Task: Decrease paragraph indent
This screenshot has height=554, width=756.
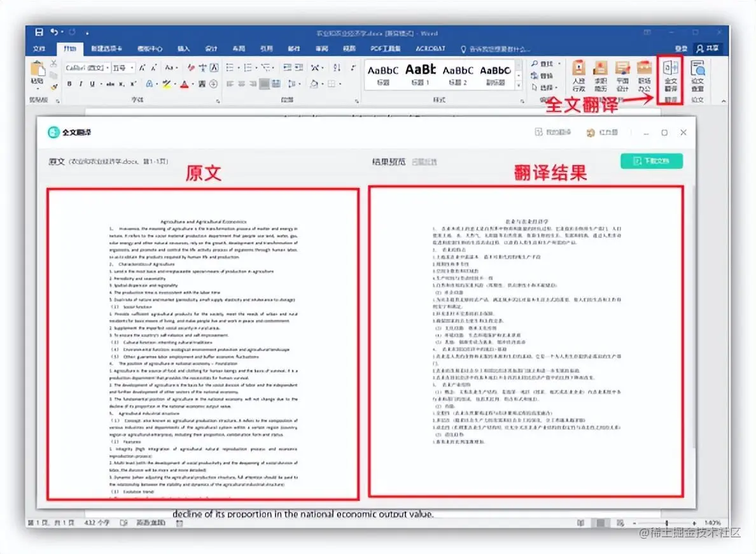Action: (288, 67)
